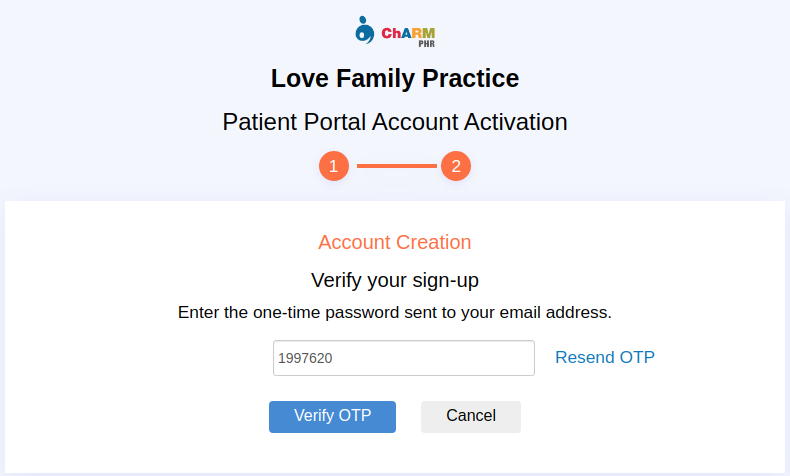Click the orange connector line between steps
Screen dimensions: 790x476
tap(397, 166)
